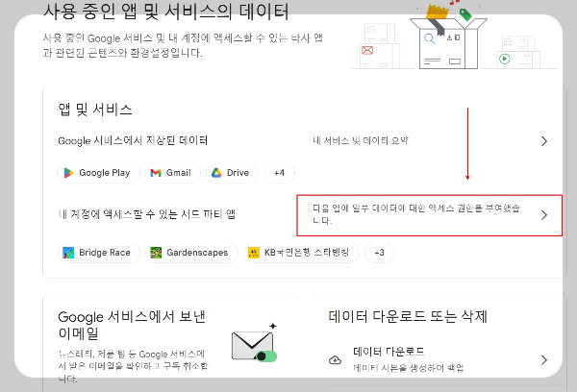Expand the 데이터 다운로드 chevron arrow
Screen dimensions: 577x392
pos(544,360)
